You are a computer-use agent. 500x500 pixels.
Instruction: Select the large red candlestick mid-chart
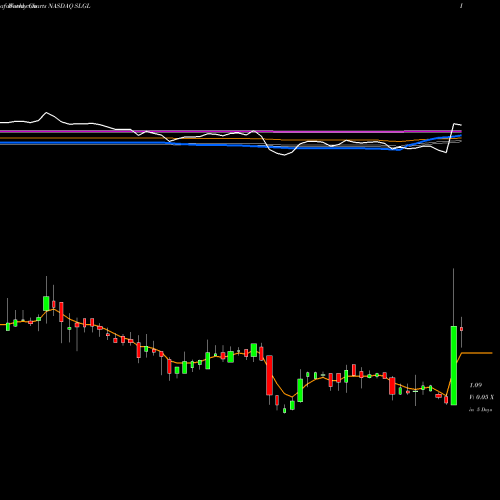269,375
